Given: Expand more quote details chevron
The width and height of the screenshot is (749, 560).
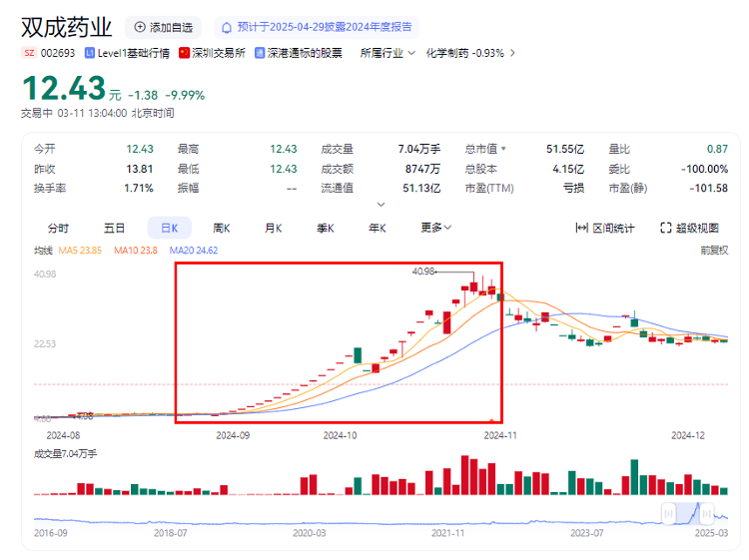Looking at the screenshot, I should tap(380, 205).
